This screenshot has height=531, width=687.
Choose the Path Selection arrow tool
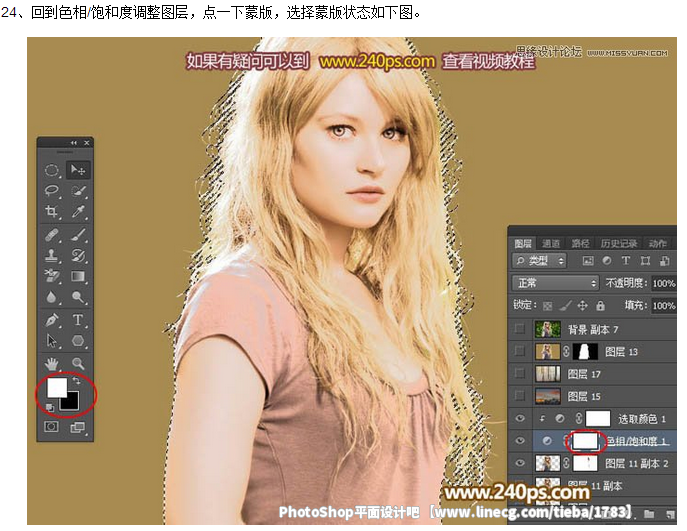52,340
